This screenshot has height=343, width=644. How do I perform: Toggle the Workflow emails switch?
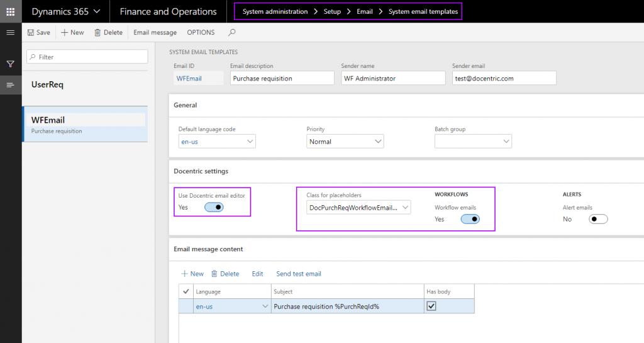470,219
